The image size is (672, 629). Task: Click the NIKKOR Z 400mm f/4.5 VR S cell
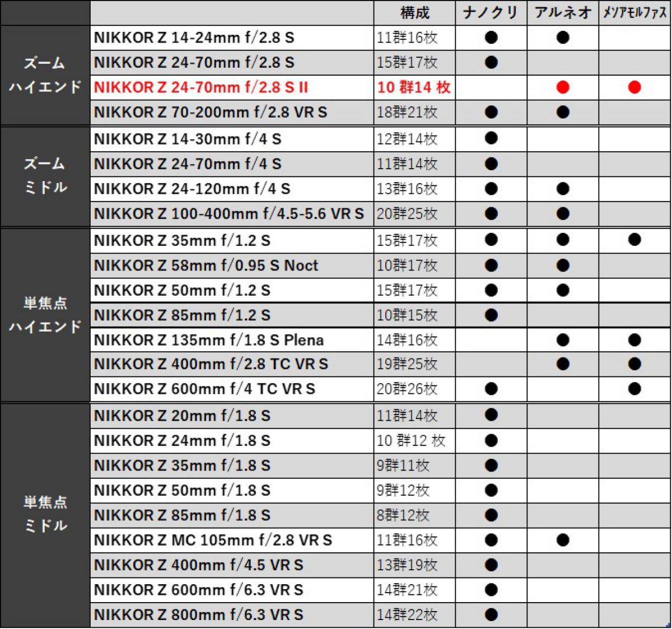click(x=232, y=565)
